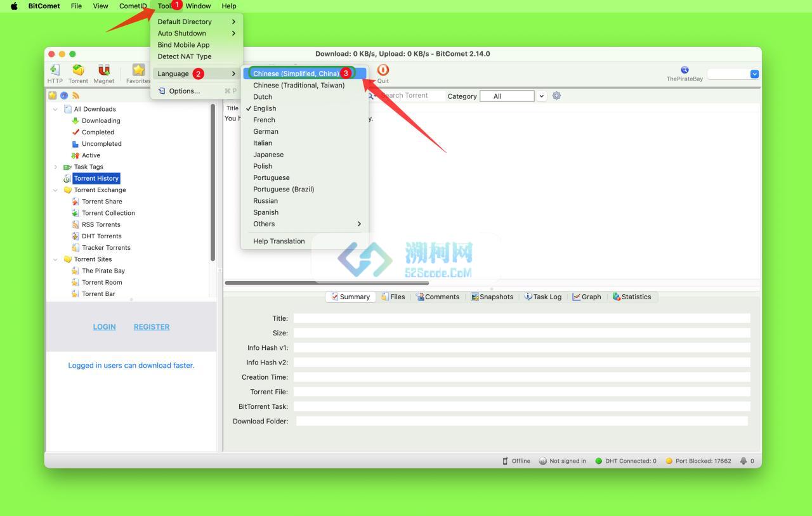Open the View menu in menu bar
This screenshot has width=812, height=516.
tap(100, 6)
